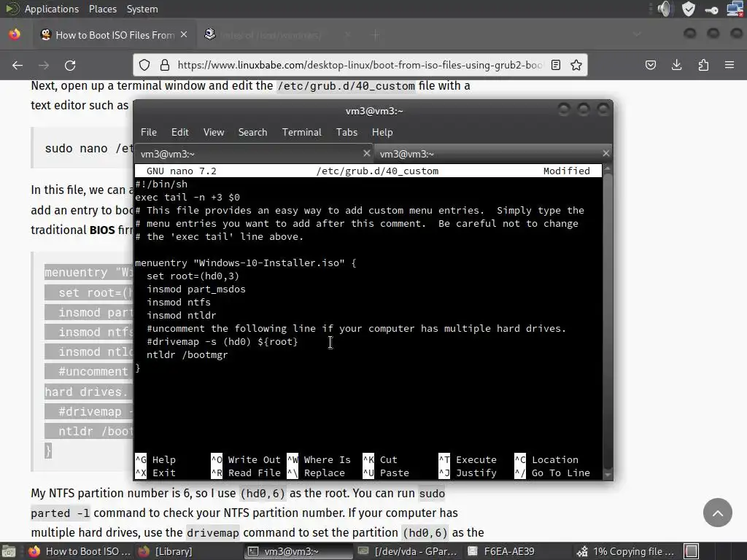Open the extensions puzzle icon
The height and width of the screenshot is (560, 747).
703,65
